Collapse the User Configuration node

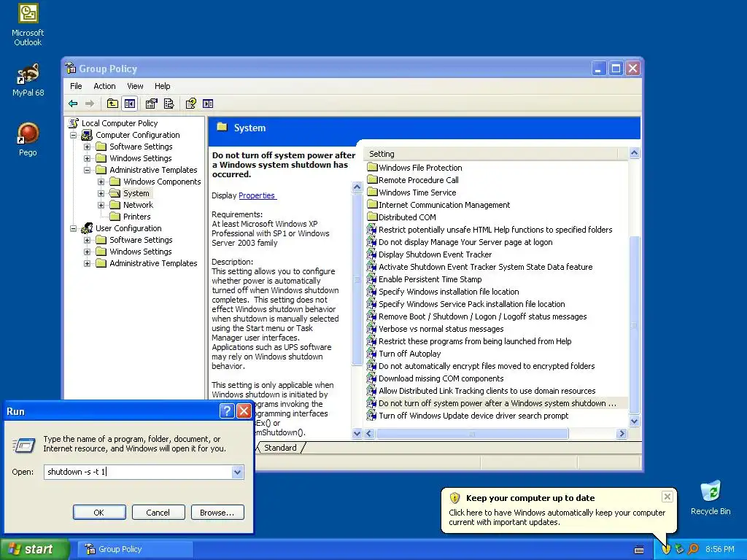pos(74,228)
